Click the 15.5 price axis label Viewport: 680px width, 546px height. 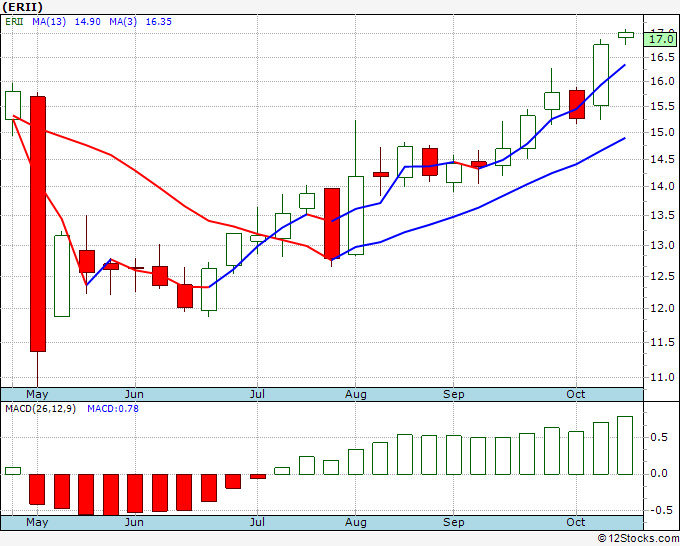coord(662,107)
